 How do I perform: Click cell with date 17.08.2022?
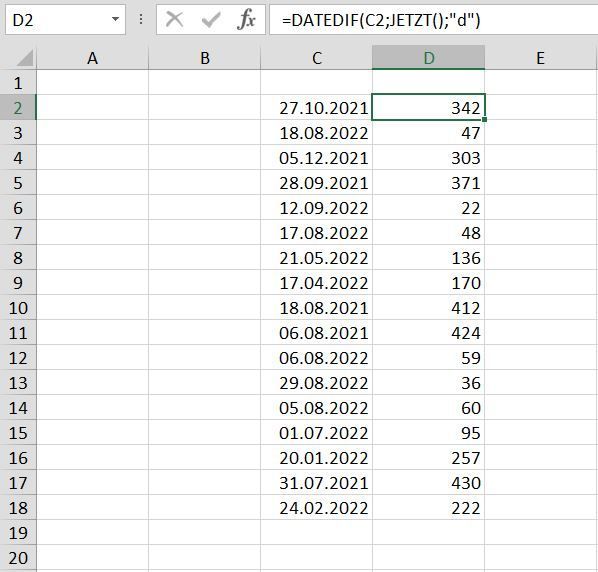317,233
